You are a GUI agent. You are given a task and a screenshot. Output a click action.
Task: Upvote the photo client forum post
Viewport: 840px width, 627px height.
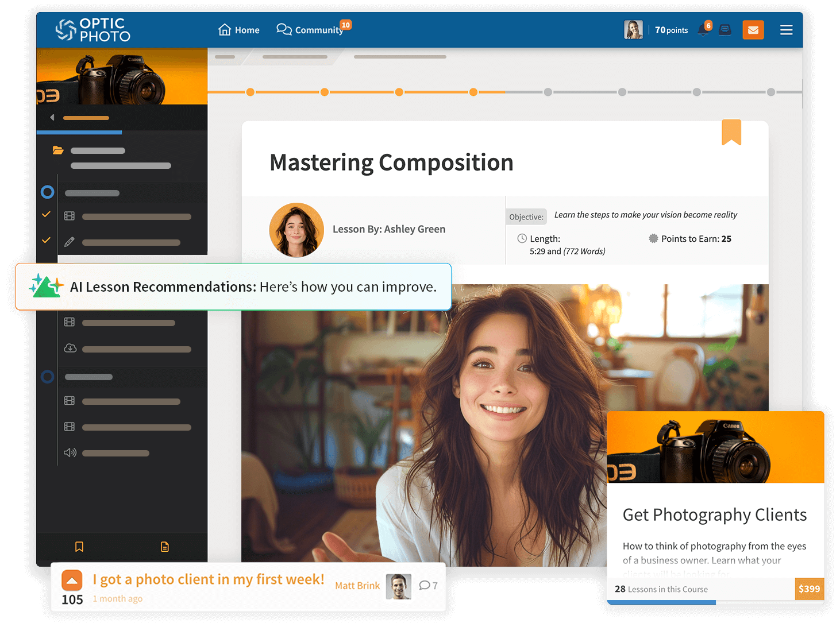[72, 580]
